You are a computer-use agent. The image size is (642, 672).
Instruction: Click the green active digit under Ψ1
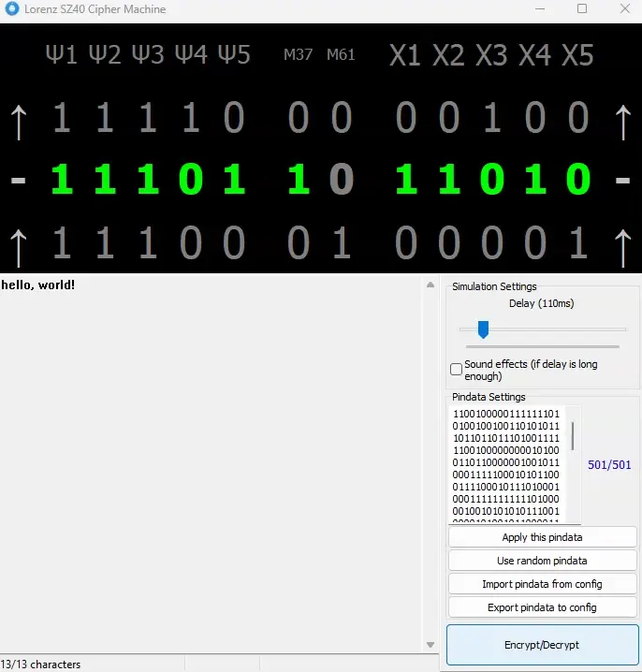[x=62, y=179]
